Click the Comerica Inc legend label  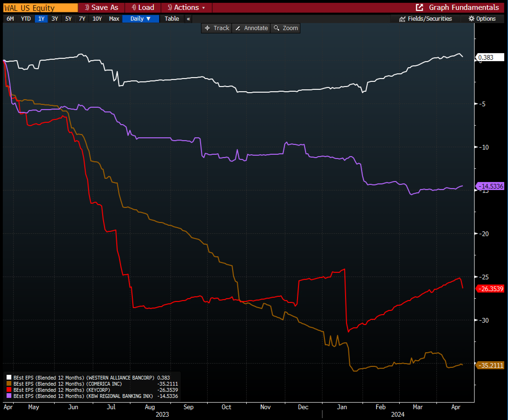tap(68, 384)
